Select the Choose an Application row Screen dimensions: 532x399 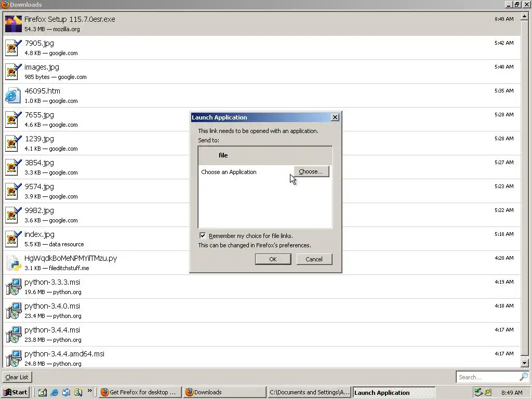coord(265,171)
